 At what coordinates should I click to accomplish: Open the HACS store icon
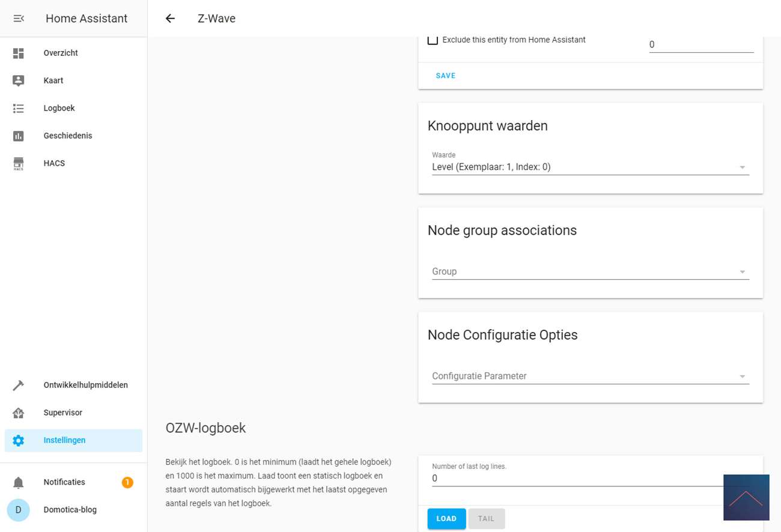point(19,163)
